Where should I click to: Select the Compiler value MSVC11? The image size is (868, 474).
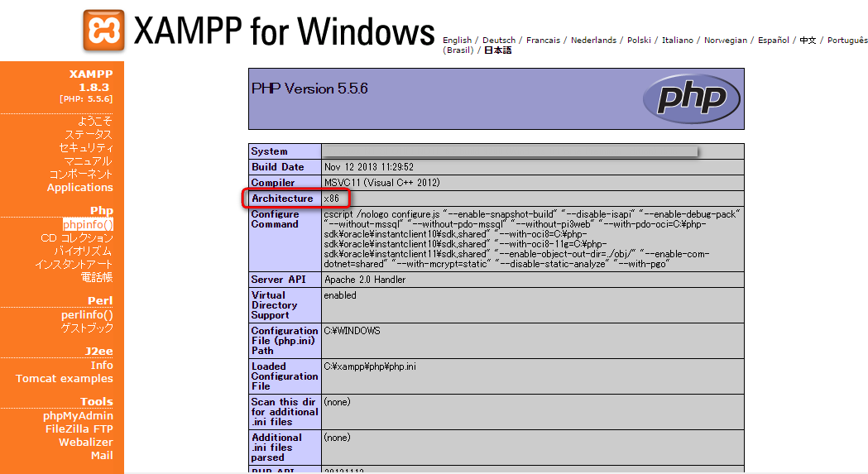[382, 182]
